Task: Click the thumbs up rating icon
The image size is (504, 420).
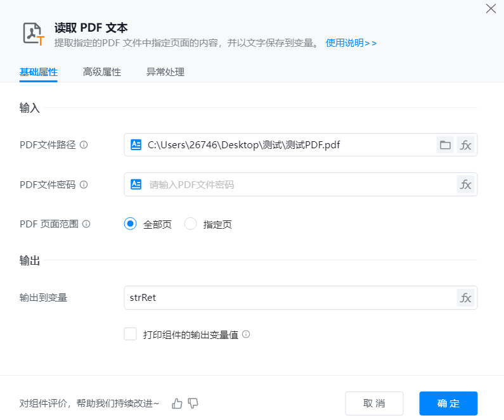Action: (x=178, y=403)
